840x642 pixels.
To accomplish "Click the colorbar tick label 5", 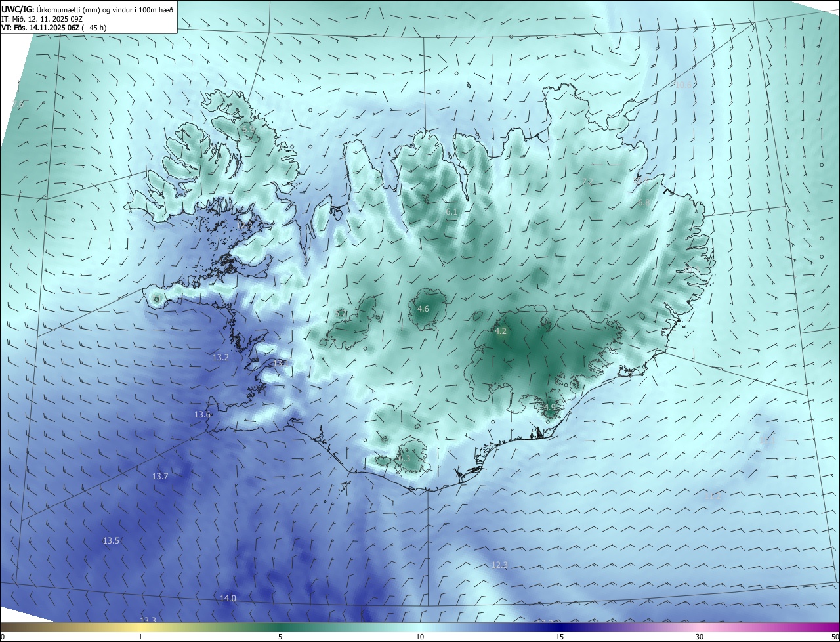I will click(x=280, y=637).
